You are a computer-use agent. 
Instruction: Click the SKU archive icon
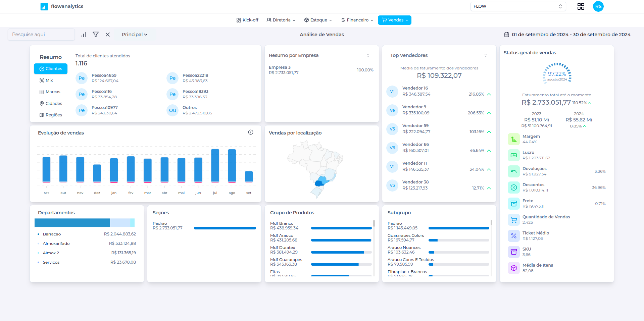point(514,252)
